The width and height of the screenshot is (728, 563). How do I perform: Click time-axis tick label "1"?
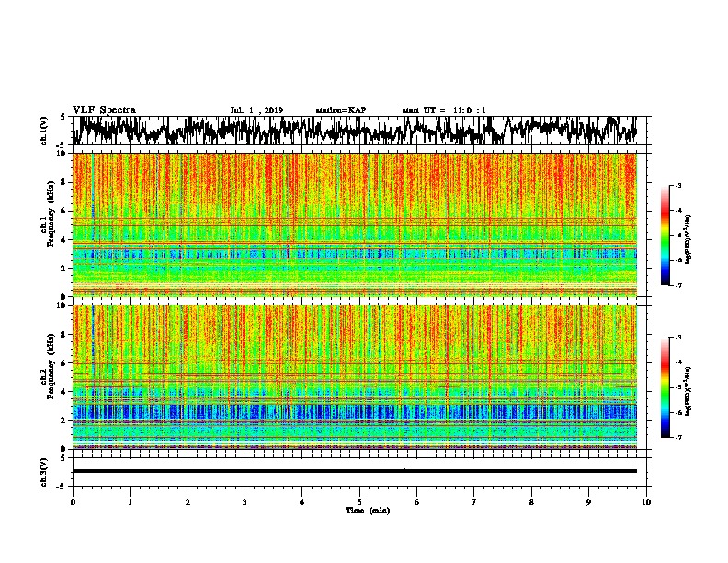[x=130, y=502]
